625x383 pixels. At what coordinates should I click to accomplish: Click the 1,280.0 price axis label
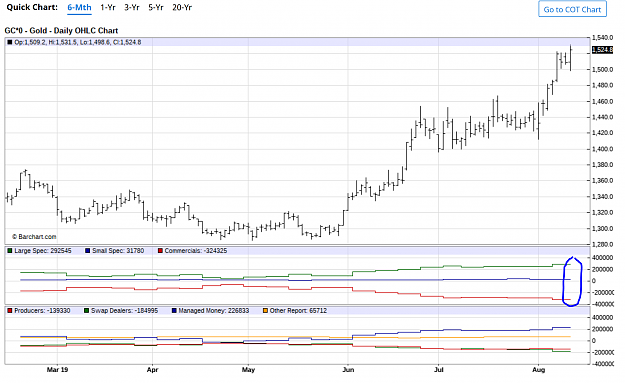coord(602,244)
